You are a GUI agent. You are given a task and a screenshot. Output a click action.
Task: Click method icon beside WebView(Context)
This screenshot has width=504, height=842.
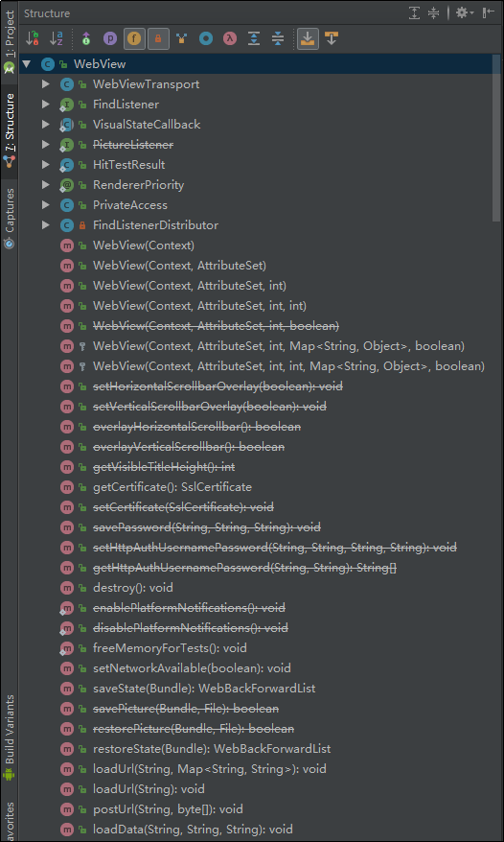pos(66,246)
